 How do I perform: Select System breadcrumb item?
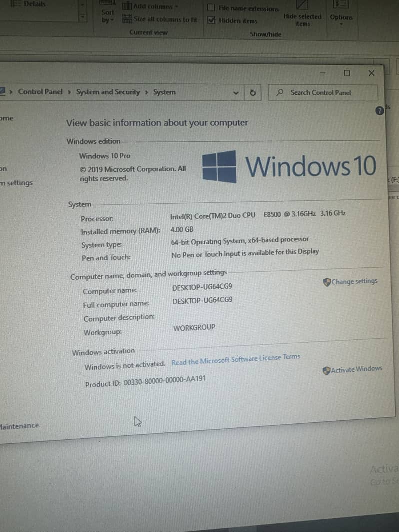click(164, 92)
